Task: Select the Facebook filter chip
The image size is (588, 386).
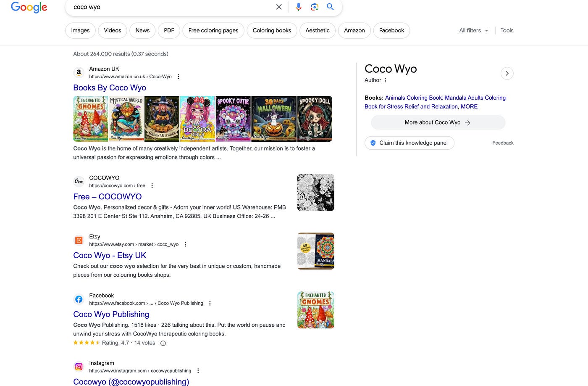Action: click(x=391, y=30)
